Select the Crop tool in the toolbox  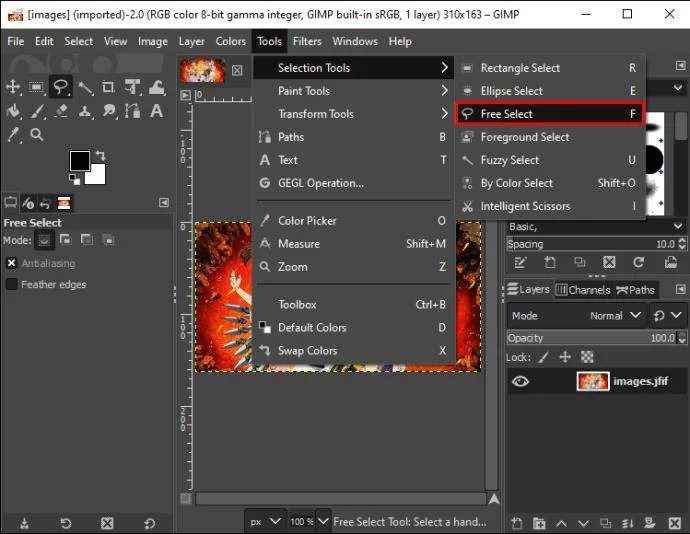[108, 87]
